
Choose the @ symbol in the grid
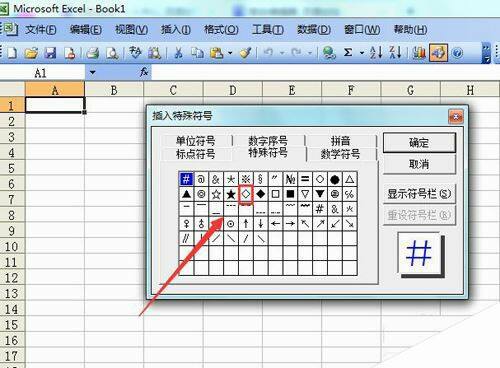click(x=201, y=179)
